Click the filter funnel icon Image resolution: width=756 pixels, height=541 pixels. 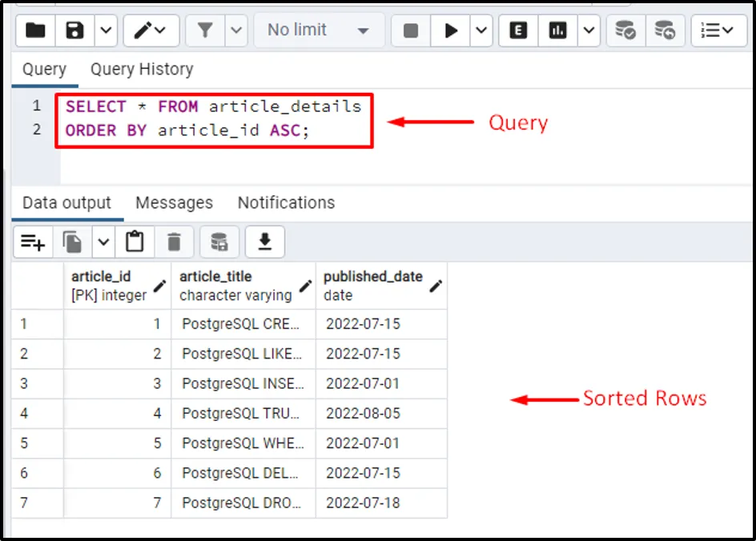coord(206,30)
